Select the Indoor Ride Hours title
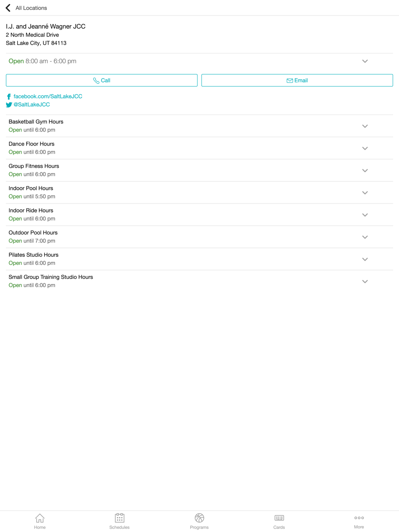The width and height of the screenshot is (399, 532). (31, 211)
